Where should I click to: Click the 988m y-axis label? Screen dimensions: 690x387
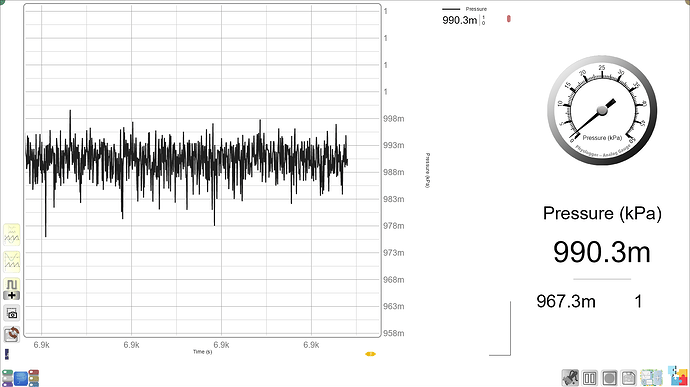(393, 172)
